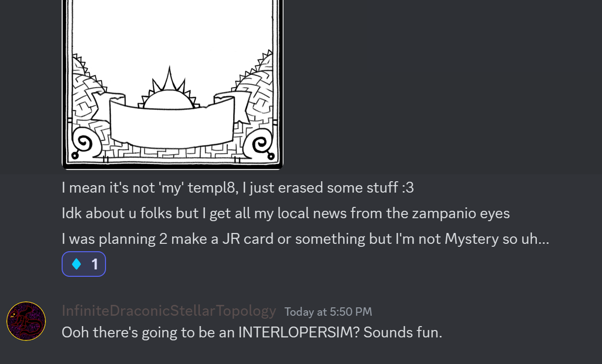The image size is (602, 364).
Task: Toggle the blue diamond reaction
Action: pyautogui.click(x=84, y=264)
